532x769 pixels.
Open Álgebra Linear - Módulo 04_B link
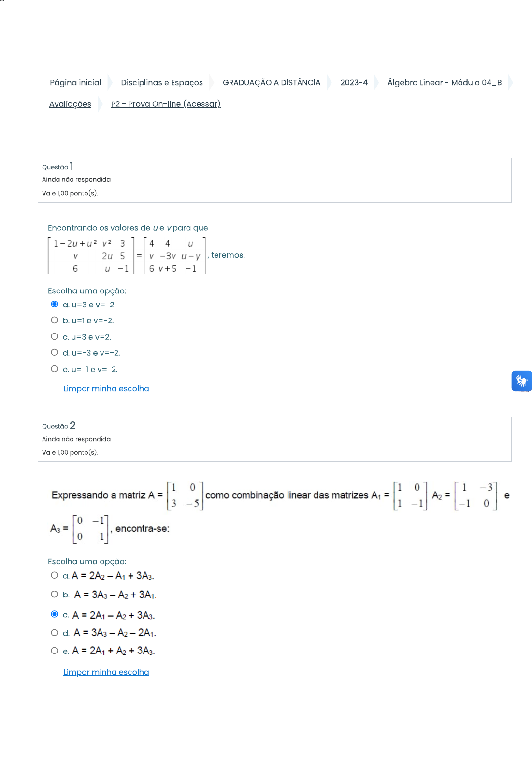[445, 83]
